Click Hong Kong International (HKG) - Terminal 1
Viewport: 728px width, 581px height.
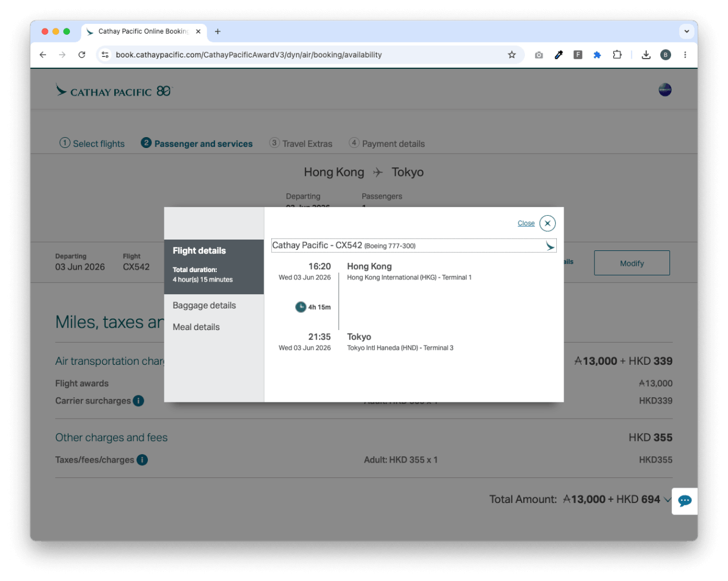pos(409,278)
